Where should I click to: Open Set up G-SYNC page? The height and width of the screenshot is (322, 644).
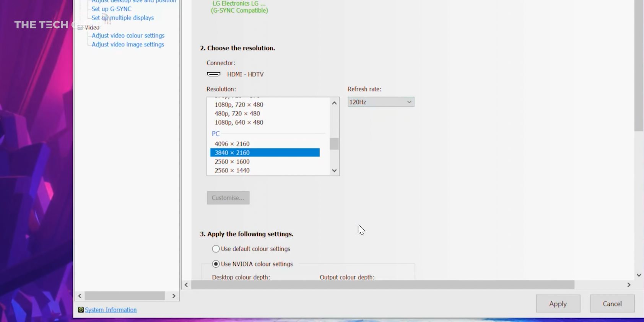(111, 9)
